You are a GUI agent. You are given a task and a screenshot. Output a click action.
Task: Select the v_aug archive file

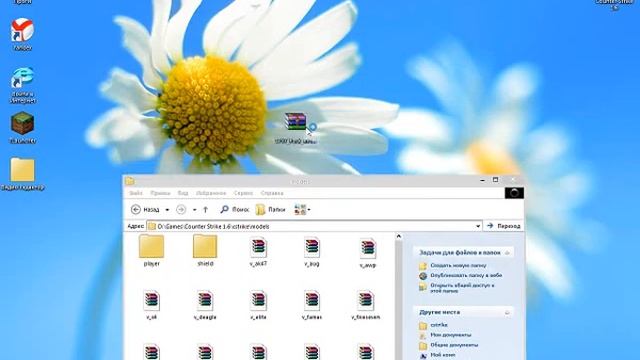click(312, 251)
